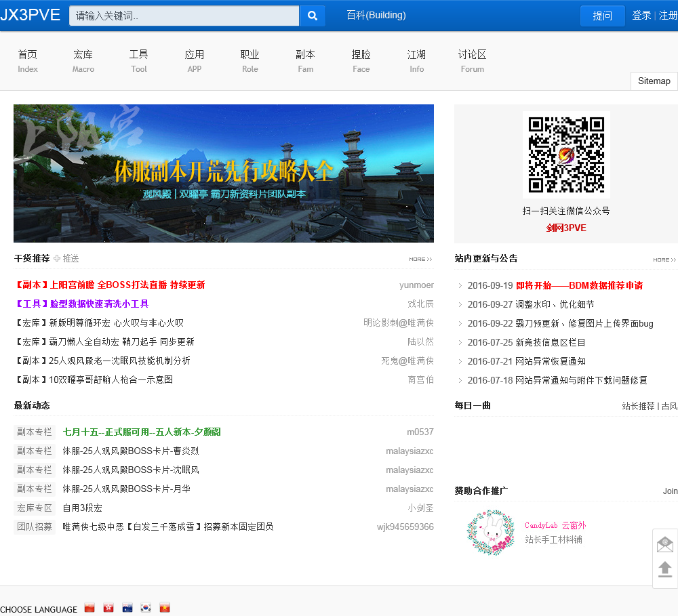The height and width of the screenshot is (616, 678).
Task: Select the China flag language icon
Action: tap(89, 608)
